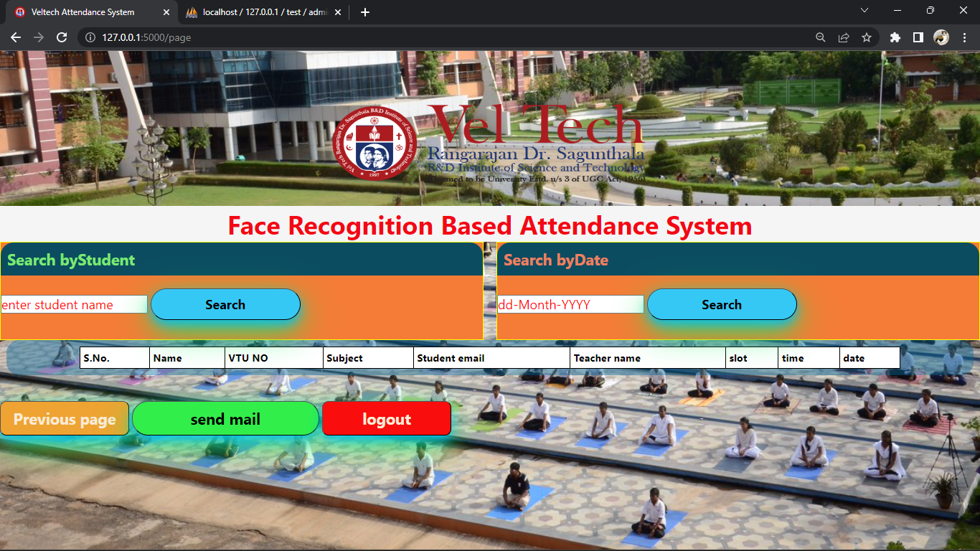Click the bookmark star icon
The width and height of the screenshot is (980, 551).
tap(867, 37)
